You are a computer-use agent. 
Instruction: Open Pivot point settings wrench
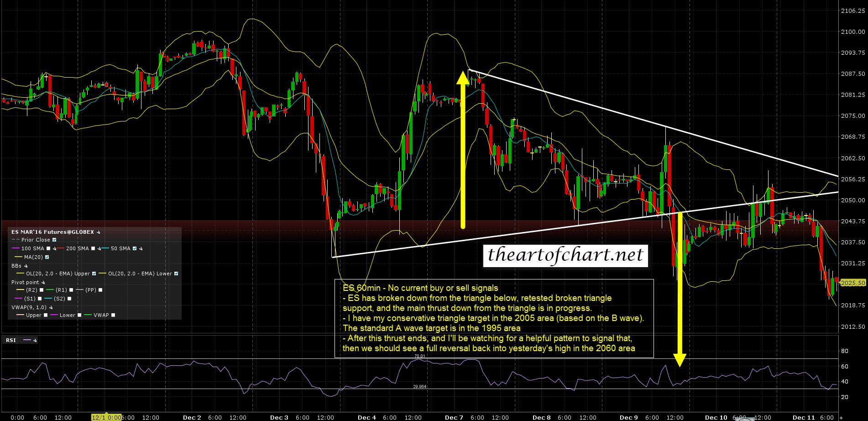pos(43,283)
